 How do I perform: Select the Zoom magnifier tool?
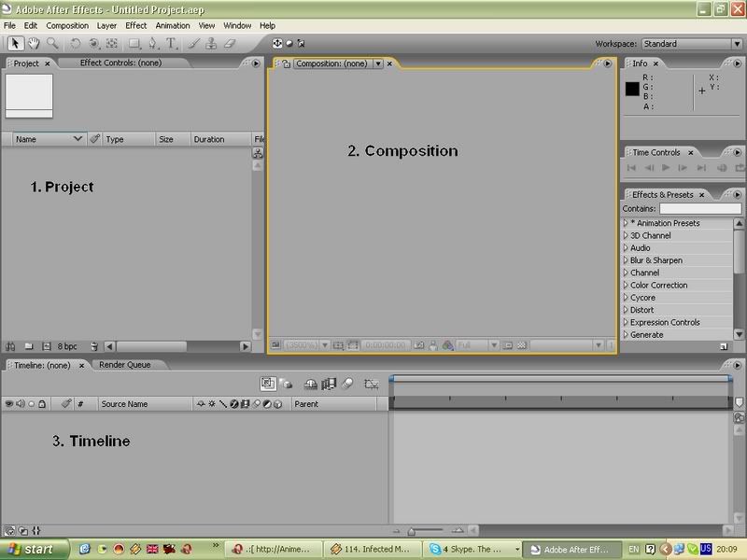coord(52,44)
